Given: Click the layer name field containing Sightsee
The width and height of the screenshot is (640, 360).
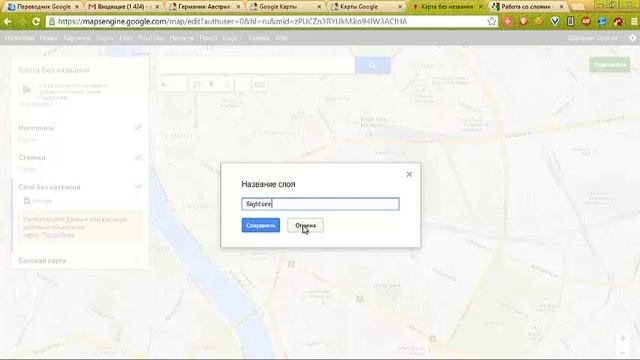Looking at the screenshot, I should click(320, 204).
